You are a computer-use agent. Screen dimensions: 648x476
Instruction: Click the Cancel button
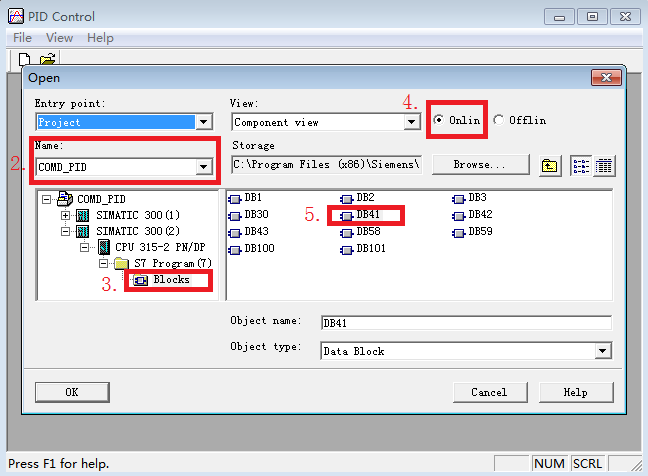[x=490, y=392]
